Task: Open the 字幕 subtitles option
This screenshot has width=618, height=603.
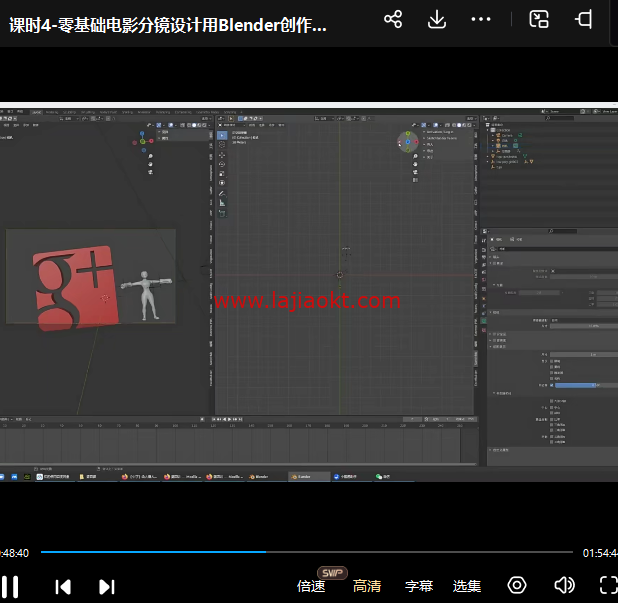Action: coord(419,586)
